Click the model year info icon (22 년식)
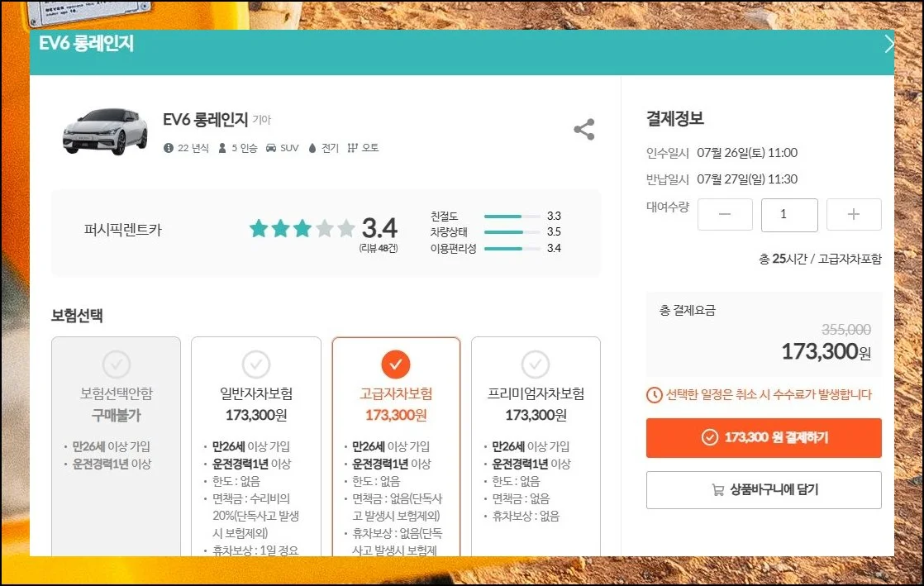This screenshot has height=586, width=924. click(x=169, y=148)
